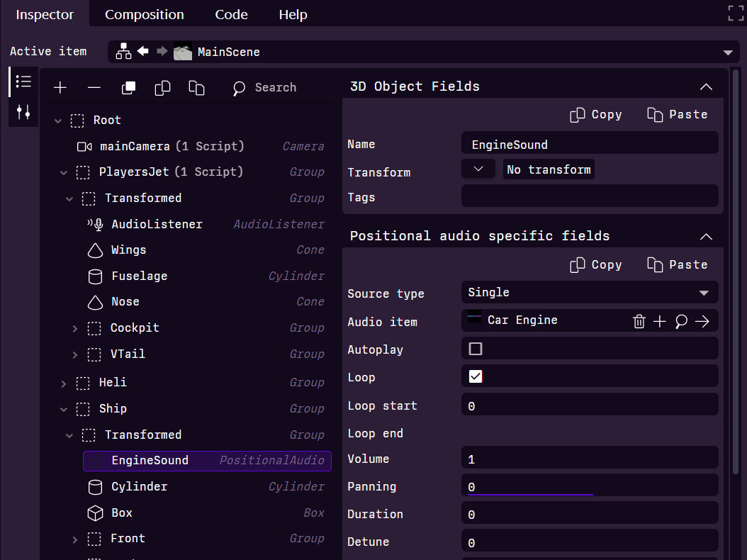Image resolution: width=747 pixels, height=560 pixels.
Task: Remove an item using the minus icon
Action: [x=94, y=87]
